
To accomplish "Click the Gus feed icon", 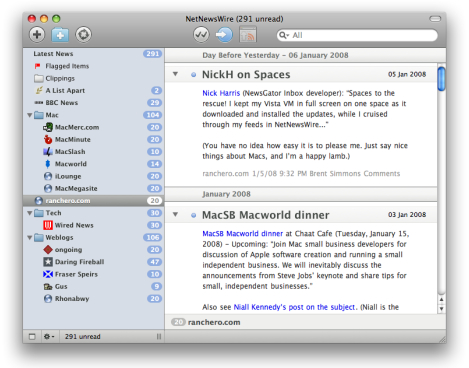I will tap(48, 286).
